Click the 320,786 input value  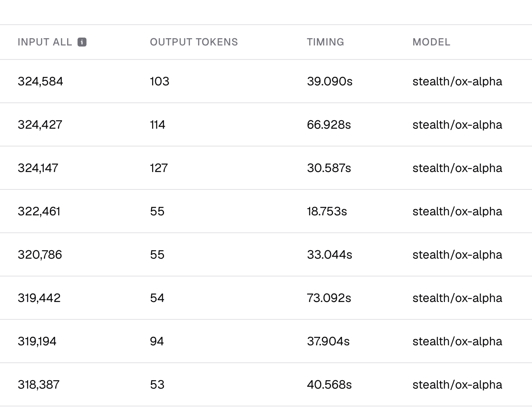pos(40,254)
